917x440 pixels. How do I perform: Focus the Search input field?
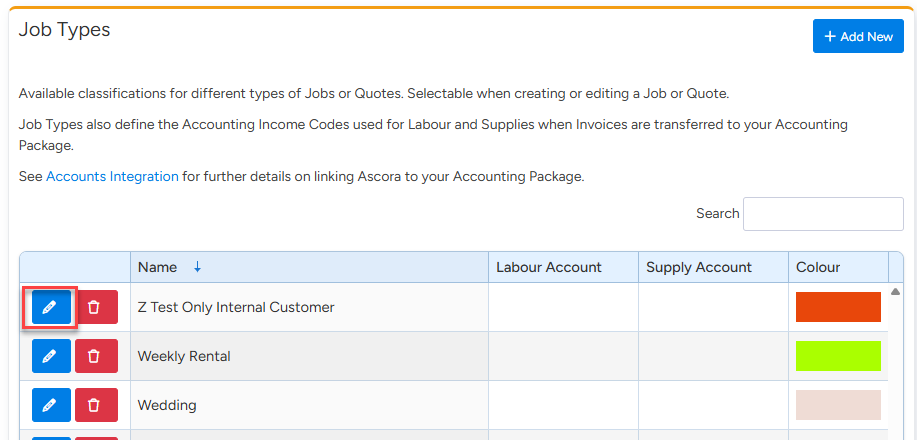click(x=823, y=214)
